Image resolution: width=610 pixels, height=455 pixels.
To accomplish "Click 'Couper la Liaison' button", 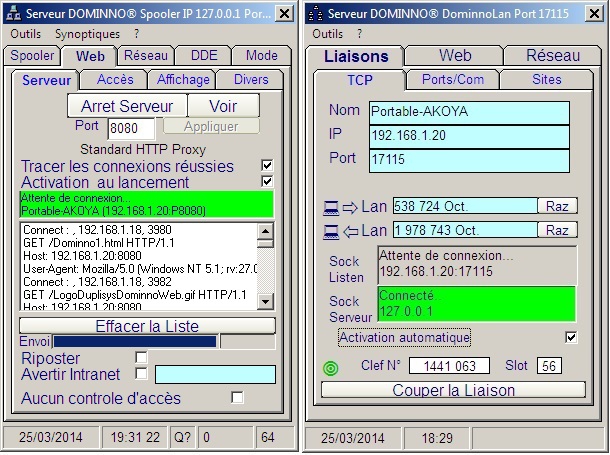I will coord(453,390).
